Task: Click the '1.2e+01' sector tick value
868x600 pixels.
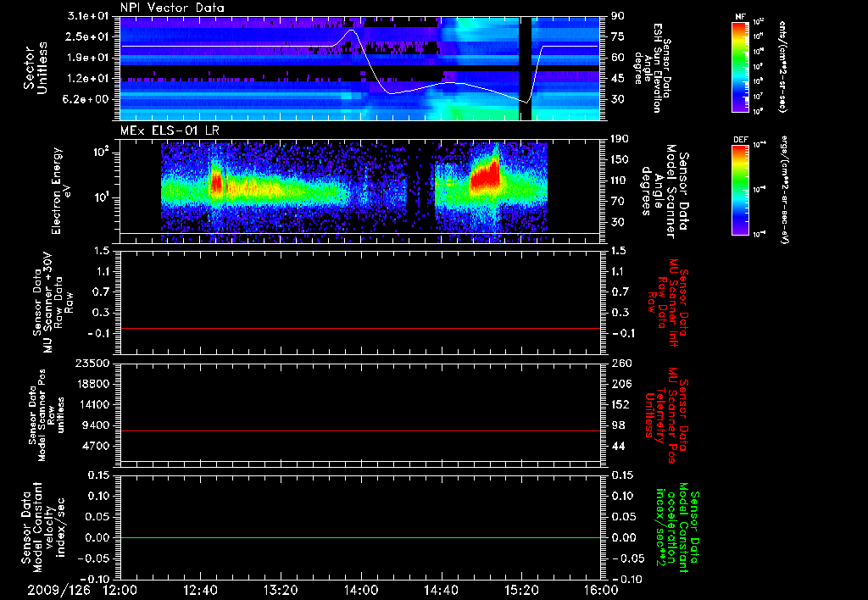Action: click(x=88, y=79)
